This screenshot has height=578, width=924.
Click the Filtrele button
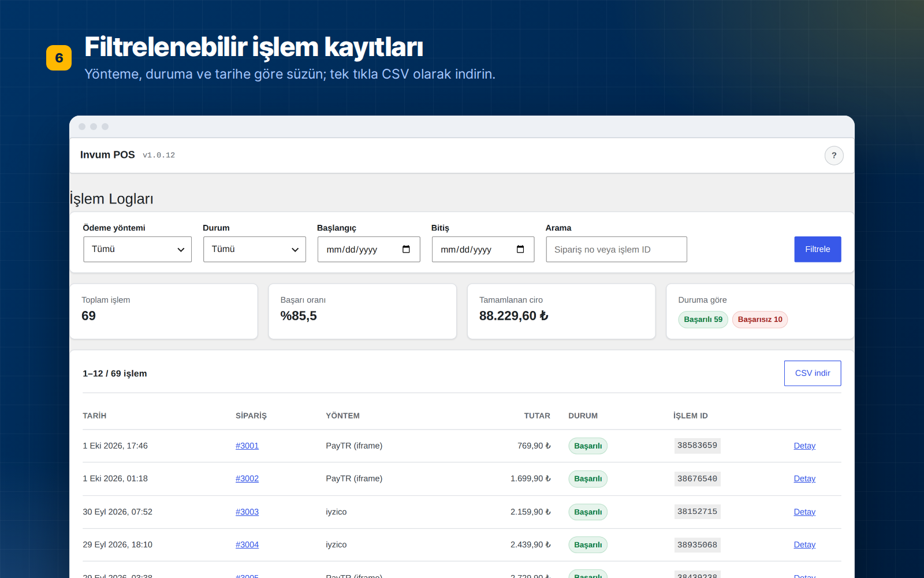tap(818, 249)
